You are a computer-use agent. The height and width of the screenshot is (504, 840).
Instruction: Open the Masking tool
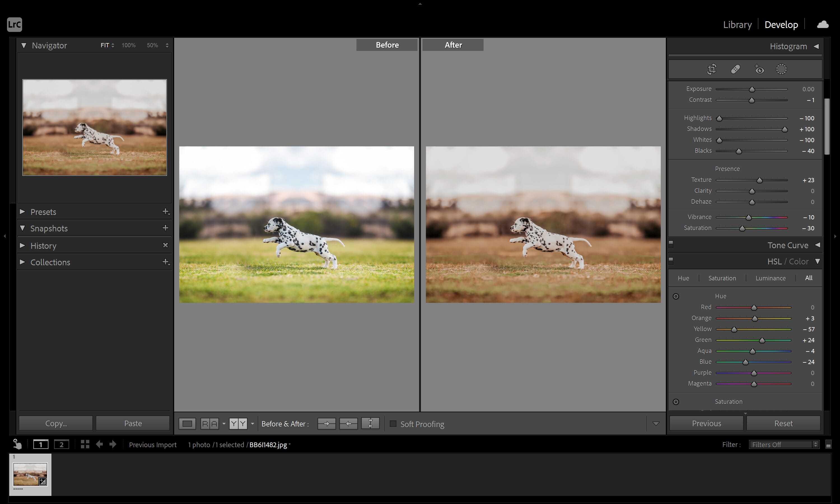point(781,69)
